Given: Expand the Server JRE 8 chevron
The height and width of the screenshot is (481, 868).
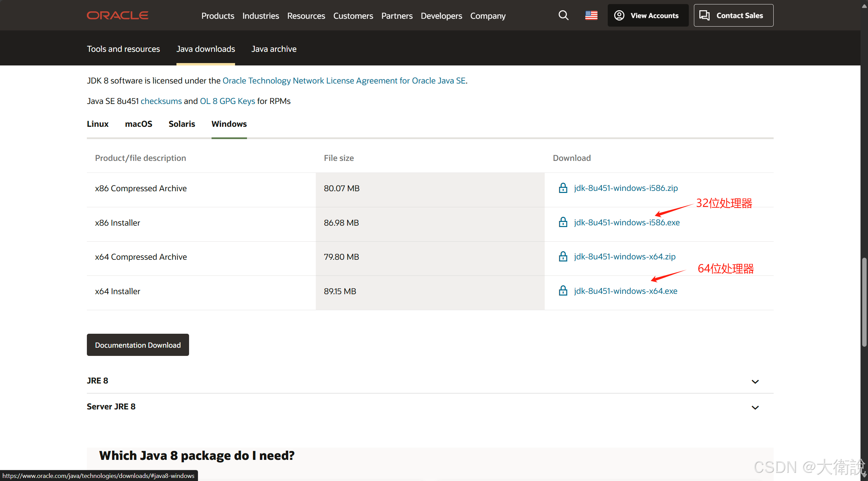Looking at the screenshot, I should tap(755, 407).
